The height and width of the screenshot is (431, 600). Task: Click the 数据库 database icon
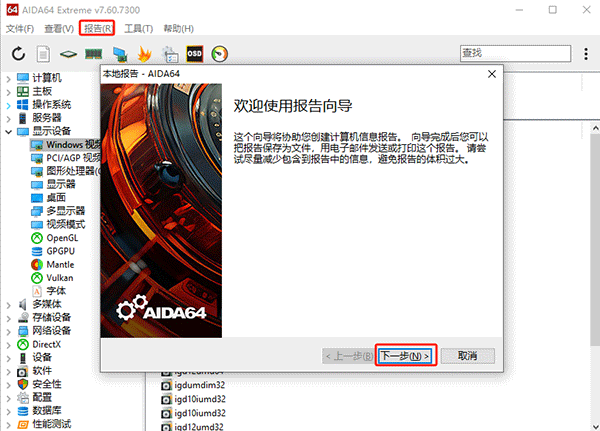tap(23, 411)
